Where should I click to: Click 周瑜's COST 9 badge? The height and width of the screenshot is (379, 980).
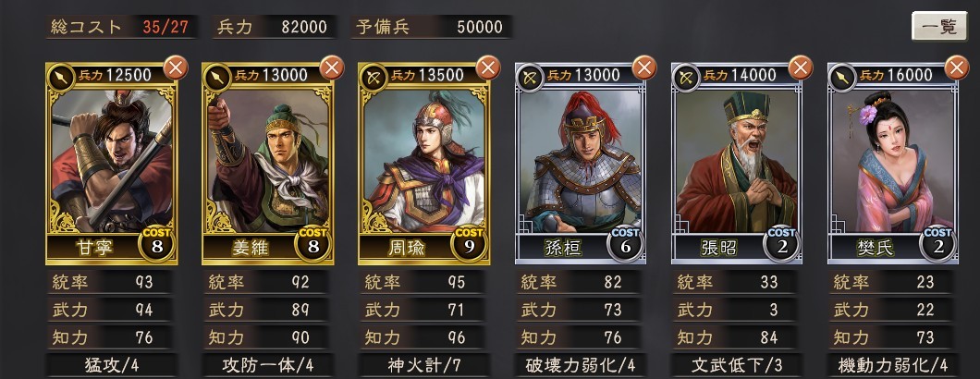tap(470, 245)
